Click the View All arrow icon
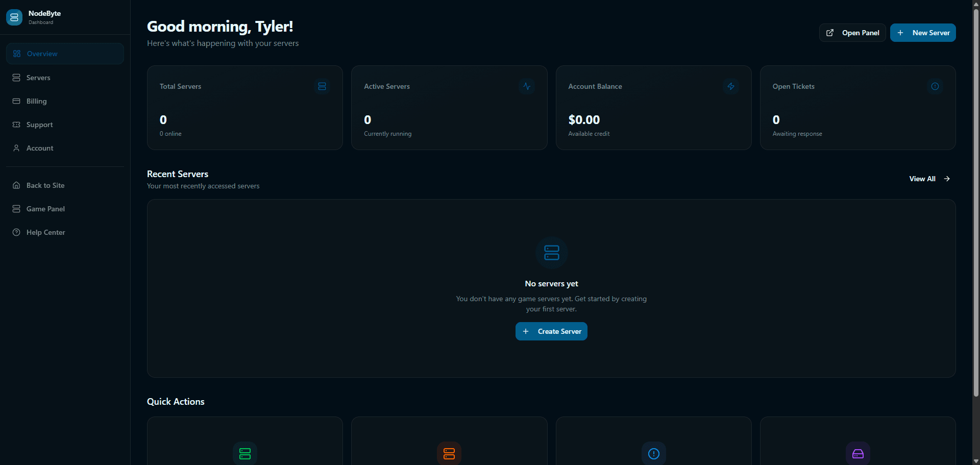Image resolution: width=980 pixels, height=465 pixels. point(947,179)
